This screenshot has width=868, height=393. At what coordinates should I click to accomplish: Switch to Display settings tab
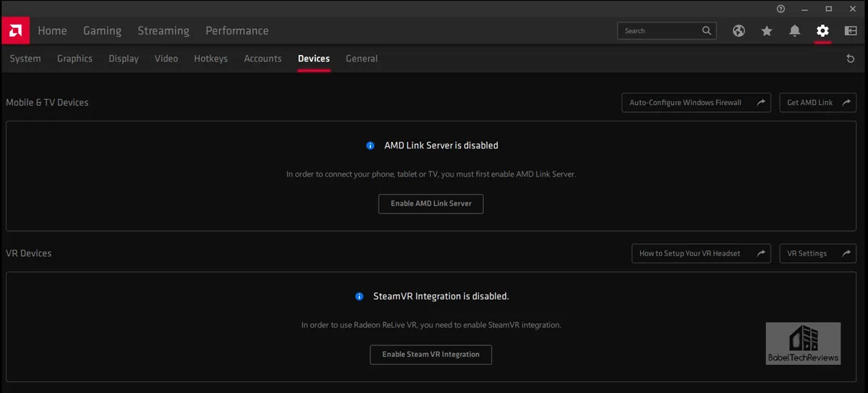pyautogui.click(x=124, y=59)
